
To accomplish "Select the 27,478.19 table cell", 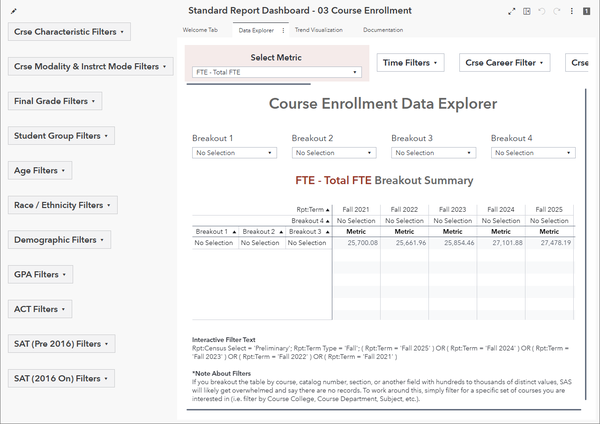I will point(549,243).
